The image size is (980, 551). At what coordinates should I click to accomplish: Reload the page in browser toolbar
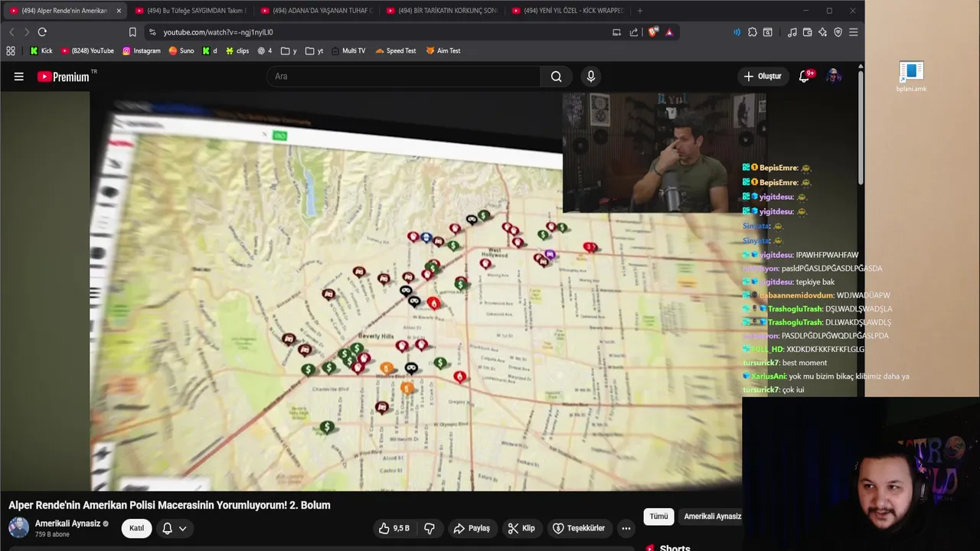click(x=42, y=32)
